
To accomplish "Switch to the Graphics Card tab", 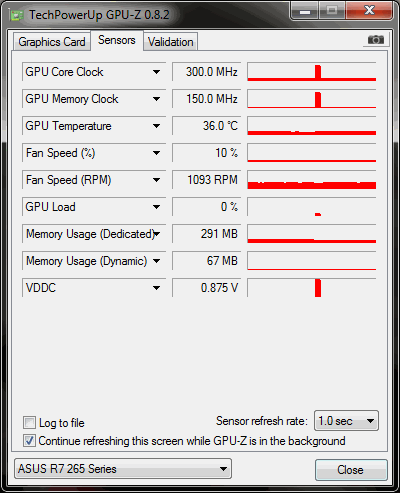I will 52,42.
